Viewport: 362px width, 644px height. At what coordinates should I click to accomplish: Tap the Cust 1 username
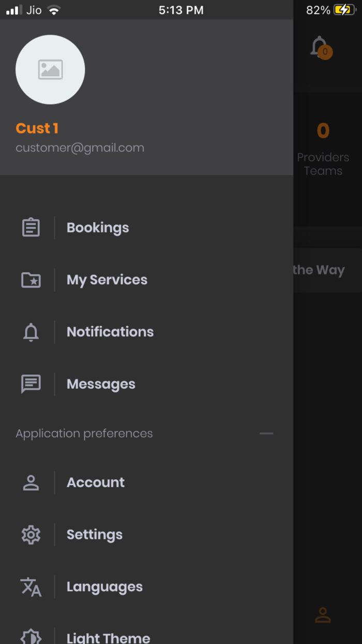(x=37, y=128)
